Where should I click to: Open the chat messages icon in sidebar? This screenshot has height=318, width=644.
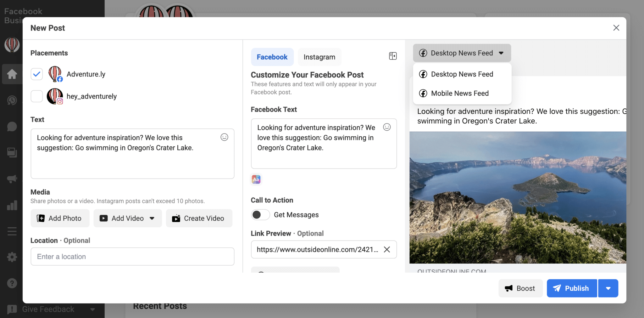(12, 126)
